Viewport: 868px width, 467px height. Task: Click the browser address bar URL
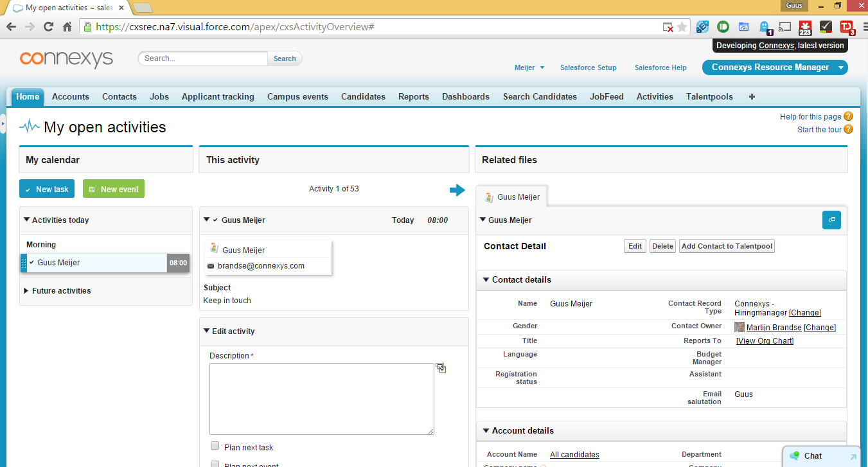pos(235,27)
